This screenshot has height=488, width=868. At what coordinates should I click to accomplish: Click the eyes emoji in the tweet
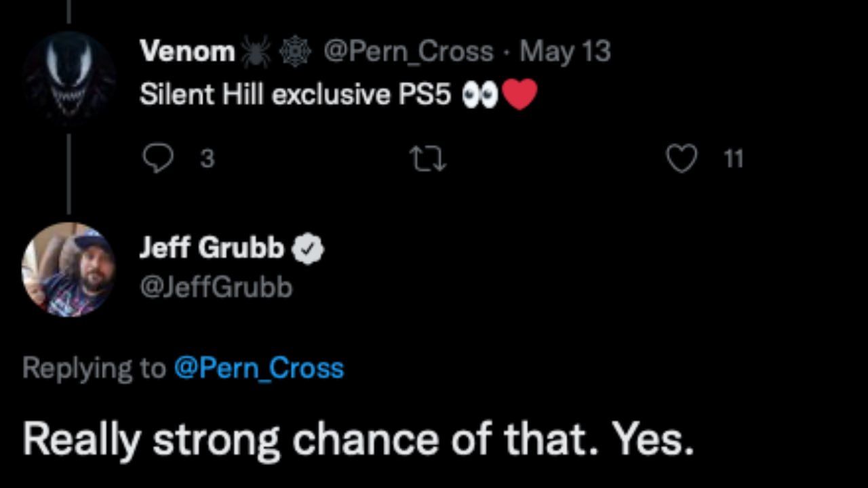[479, 96]
